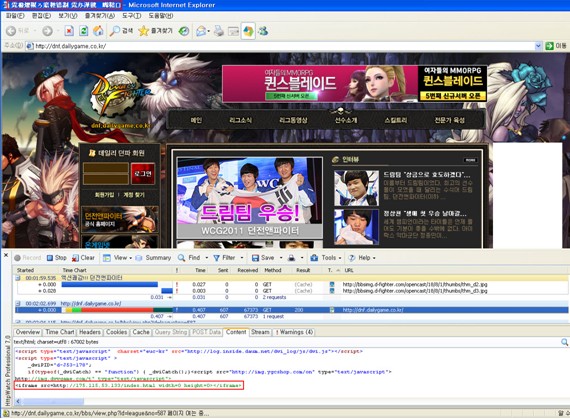Show HttpWatch Summary

(153, 258)
